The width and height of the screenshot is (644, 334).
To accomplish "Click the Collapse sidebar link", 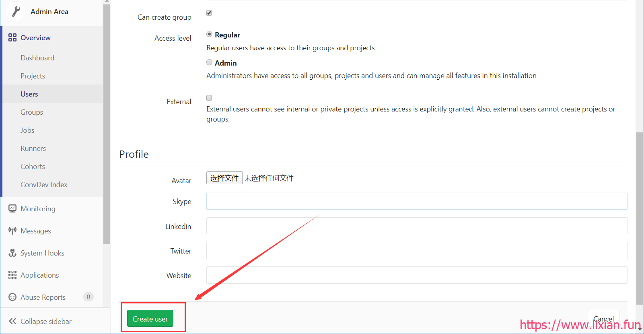I will (x=46, y=322).
